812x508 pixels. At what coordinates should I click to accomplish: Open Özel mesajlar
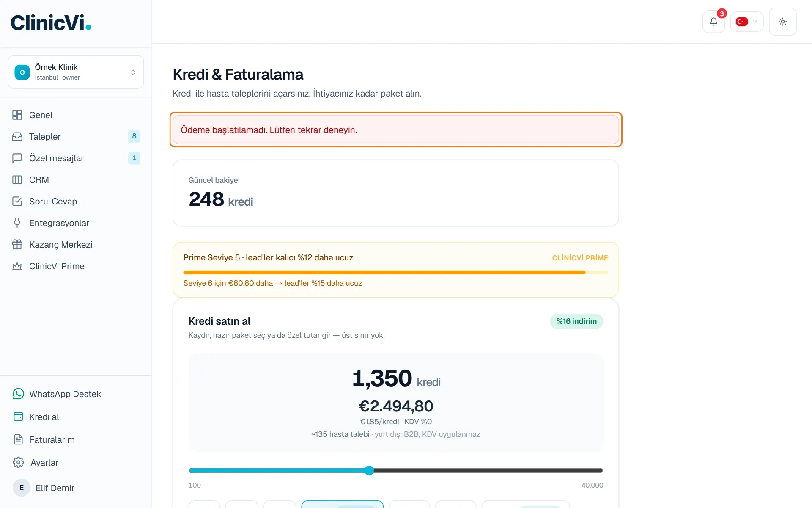[x=76, y=158]
